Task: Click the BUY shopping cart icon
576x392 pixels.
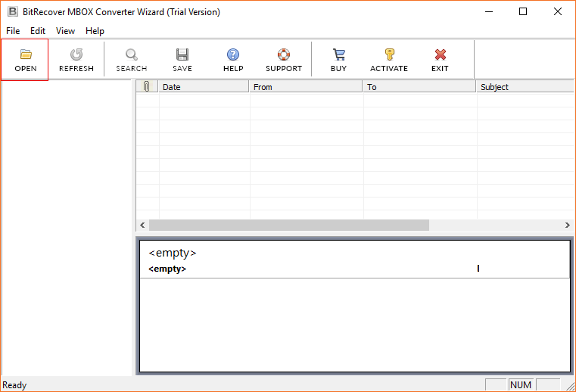Action: point(338,54)
